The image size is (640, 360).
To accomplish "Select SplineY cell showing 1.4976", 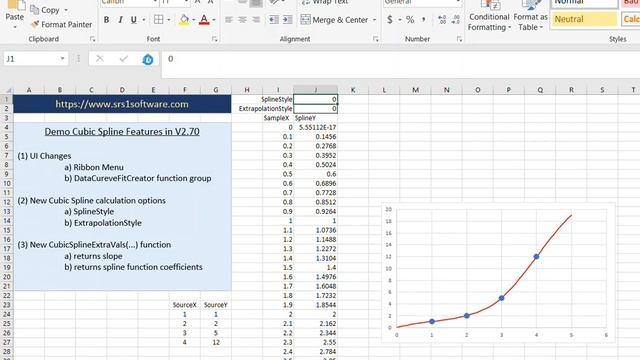I will tap(316, 277).
